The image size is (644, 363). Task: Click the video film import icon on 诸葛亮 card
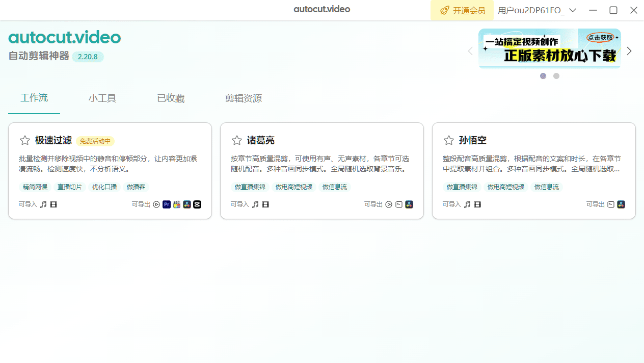(265, 204)
